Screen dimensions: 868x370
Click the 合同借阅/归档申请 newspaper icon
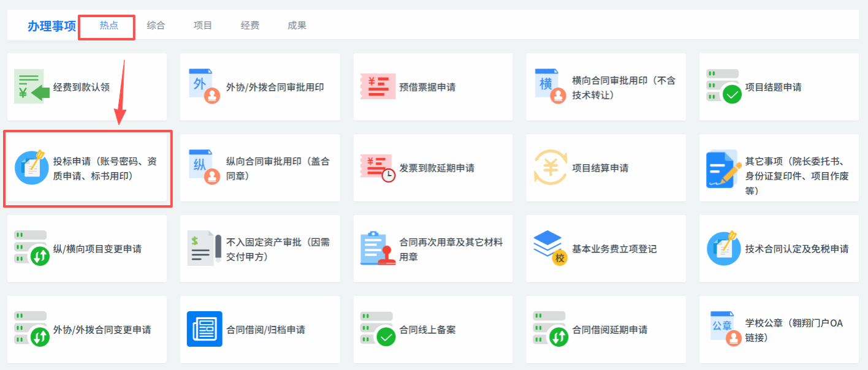pos(204,329)
